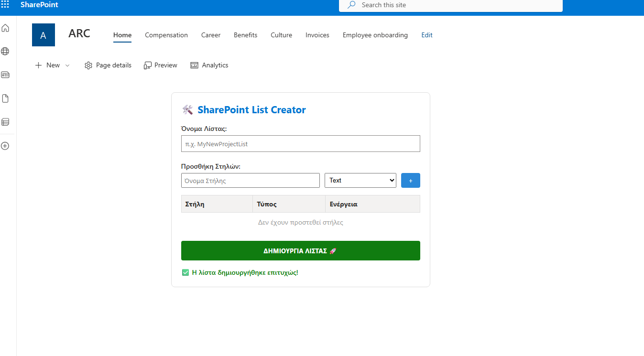Go to Employee onboarding nav item

tap(375, 35)
